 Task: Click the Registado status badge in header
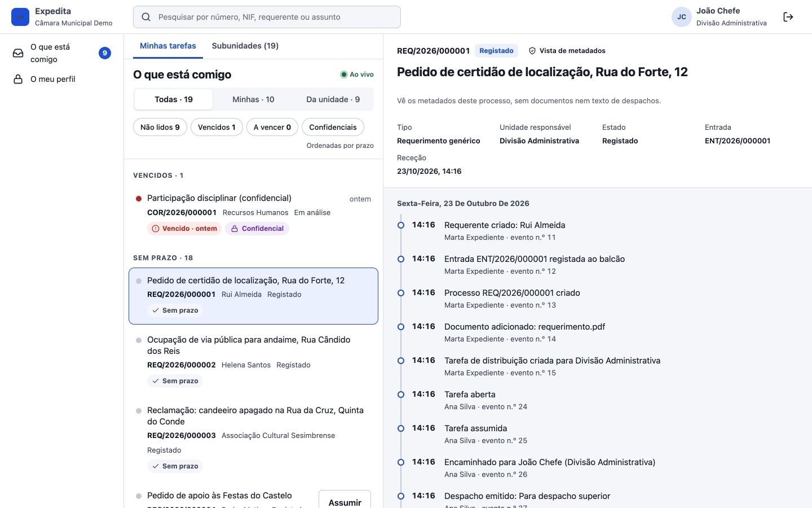point(496,51)
